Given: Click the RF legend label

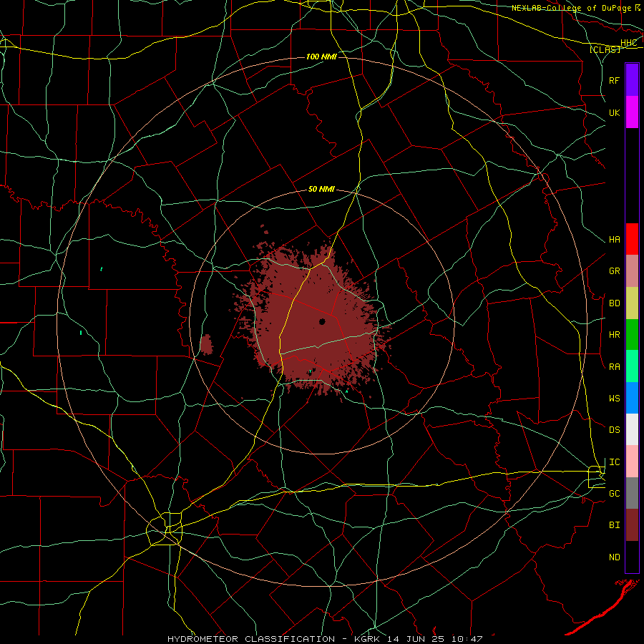Looking at the screenshot, I should point(614,80).
